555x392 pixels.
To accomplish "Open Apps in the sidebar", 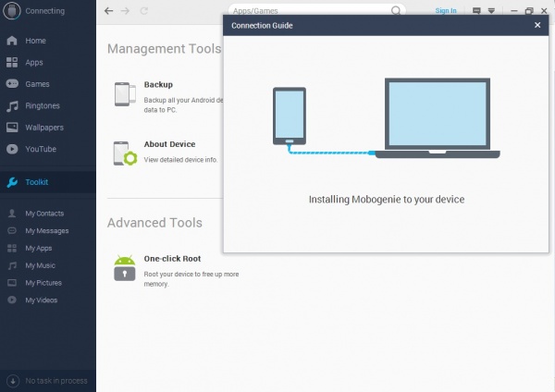I will pyautogui.click(x=34, y=62).
